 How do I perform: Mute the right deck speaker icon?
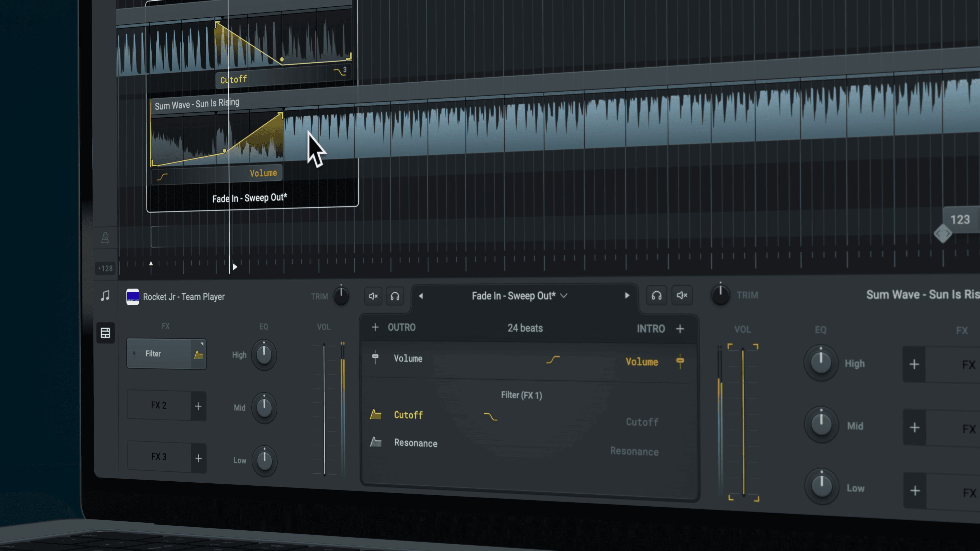tap(682, 295)
